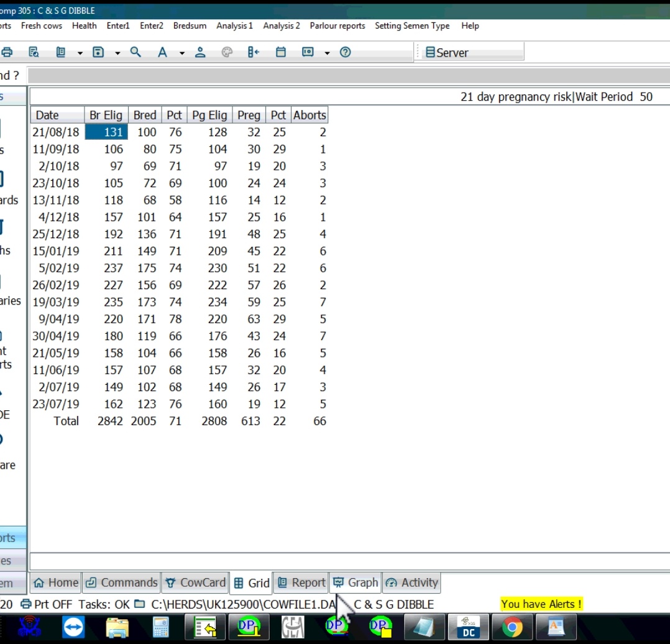
Task: Click the save disk toolbar icon
Action: coord(98,53)
